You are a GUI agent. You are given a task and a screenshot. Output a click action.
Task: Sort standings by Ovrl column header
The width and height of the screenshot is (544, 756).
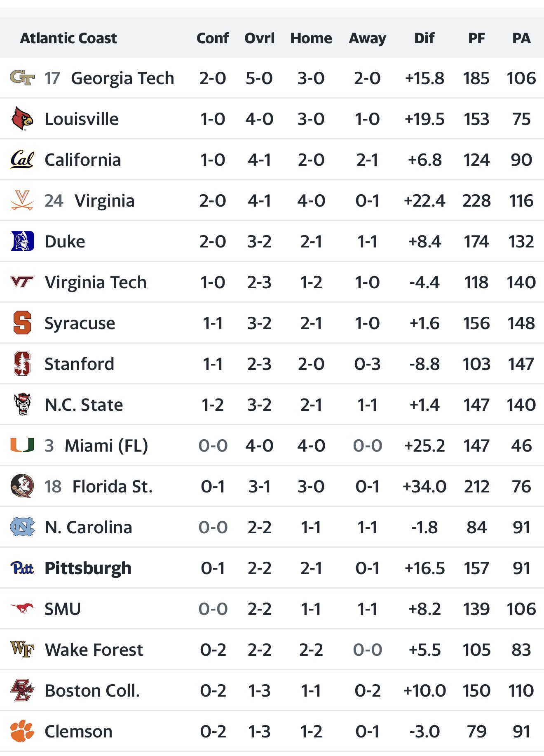[259, 38]
